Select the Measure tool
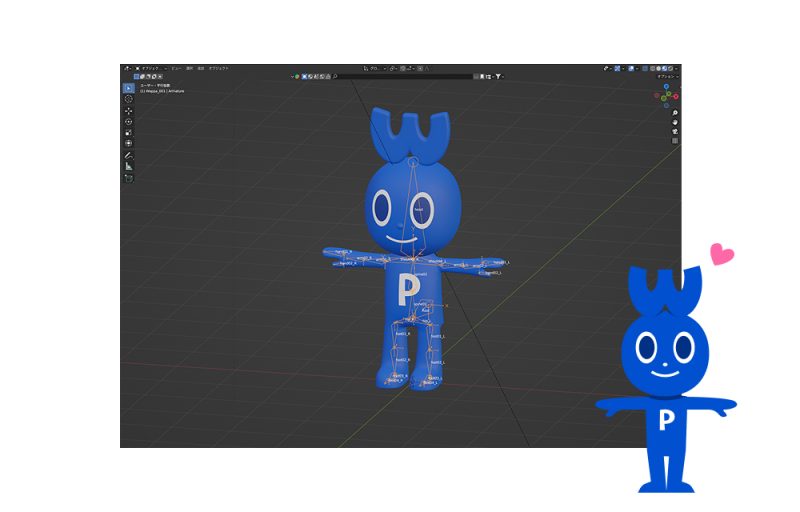 (x=128, y=167)
